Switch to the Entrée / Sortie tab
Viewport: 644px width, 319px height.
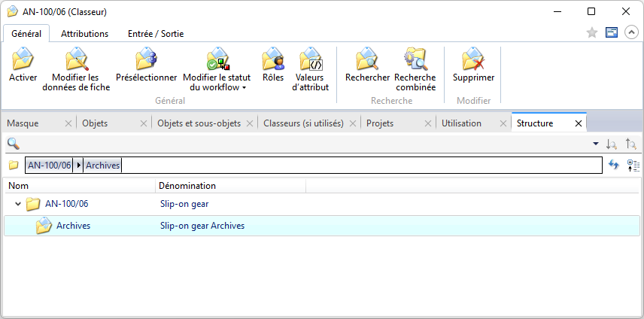[x=156, y=34]
